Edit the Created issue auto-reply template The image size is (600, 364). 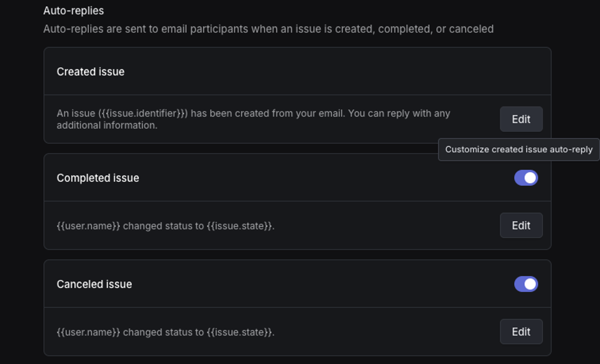point(521,119)
